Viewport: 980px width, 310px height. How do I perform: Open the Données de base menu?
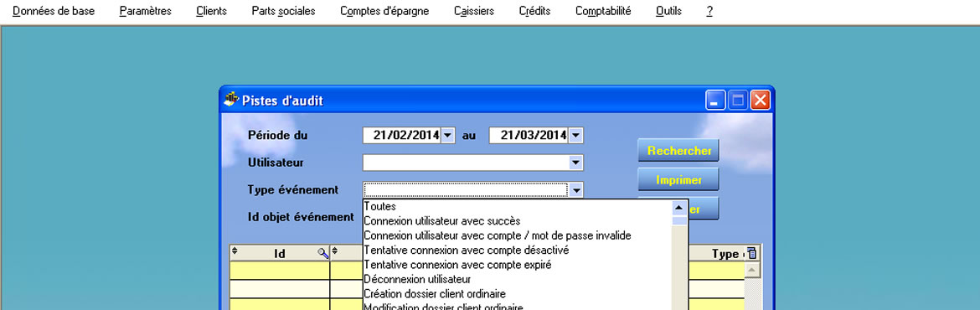54,11
